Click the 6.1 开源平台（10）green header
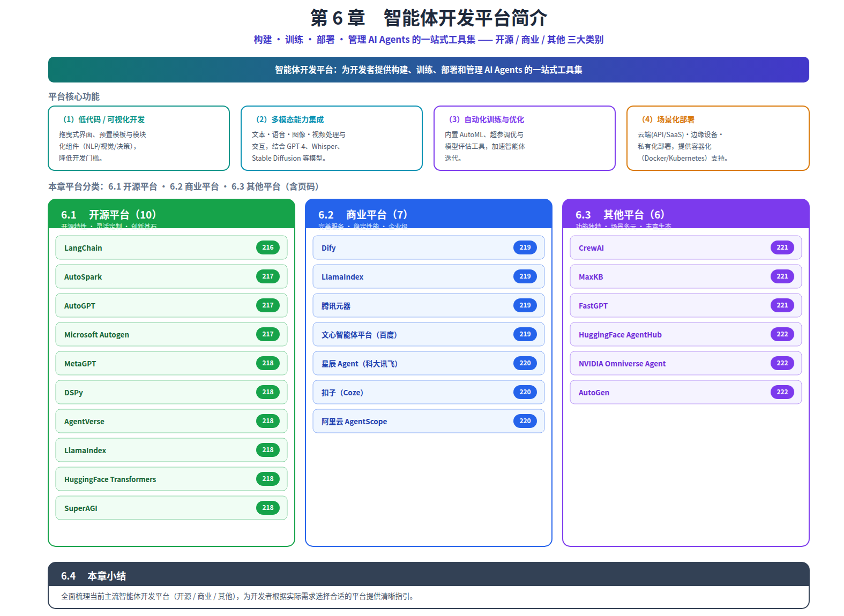Image resolution: width=844 pixels, height=616 pixels. [171, 214]
